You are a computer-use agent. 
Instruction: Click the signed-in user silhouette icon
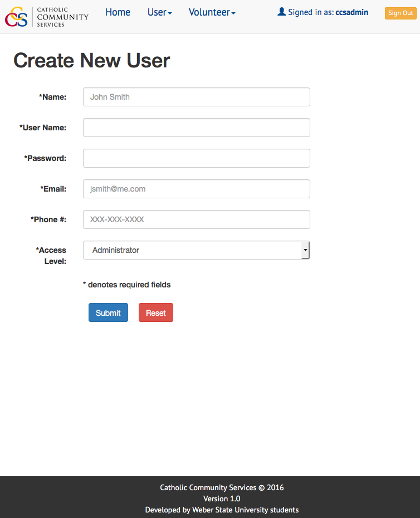click(281, 12)
